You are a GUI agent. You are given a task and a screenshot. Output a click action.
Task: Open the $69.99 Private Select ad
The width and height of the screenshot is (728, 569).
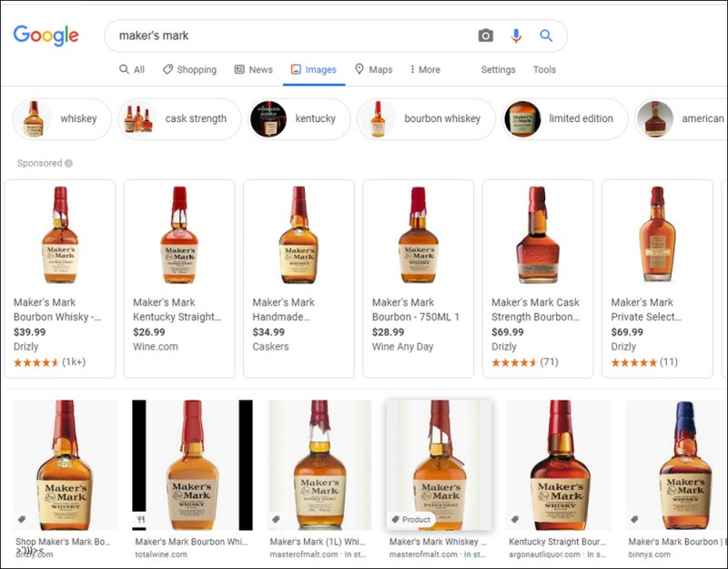[x=657, y=279]
